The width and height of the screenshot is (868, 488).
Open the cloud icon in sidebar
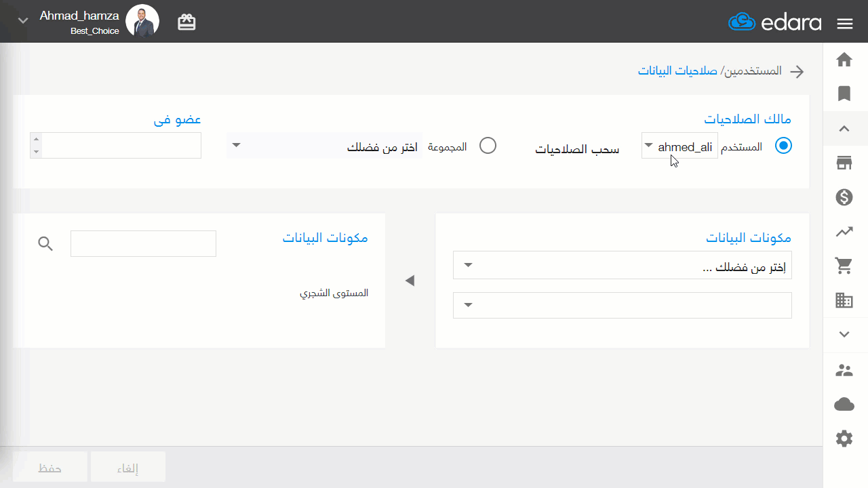pyautogui.click(x=844, y=405)
